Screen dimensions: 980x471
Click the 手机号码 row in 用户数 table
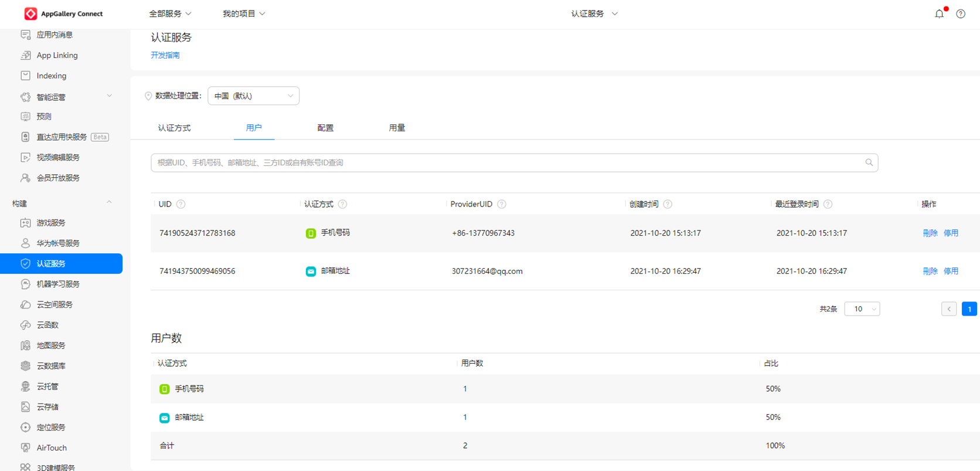coord(565,389)
